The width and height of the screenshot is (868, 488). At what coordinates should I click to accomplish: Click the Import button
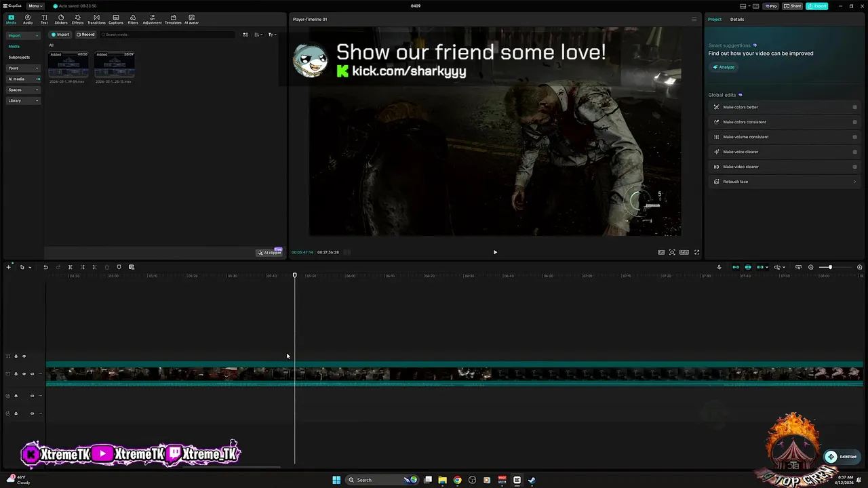click(60, 35)
